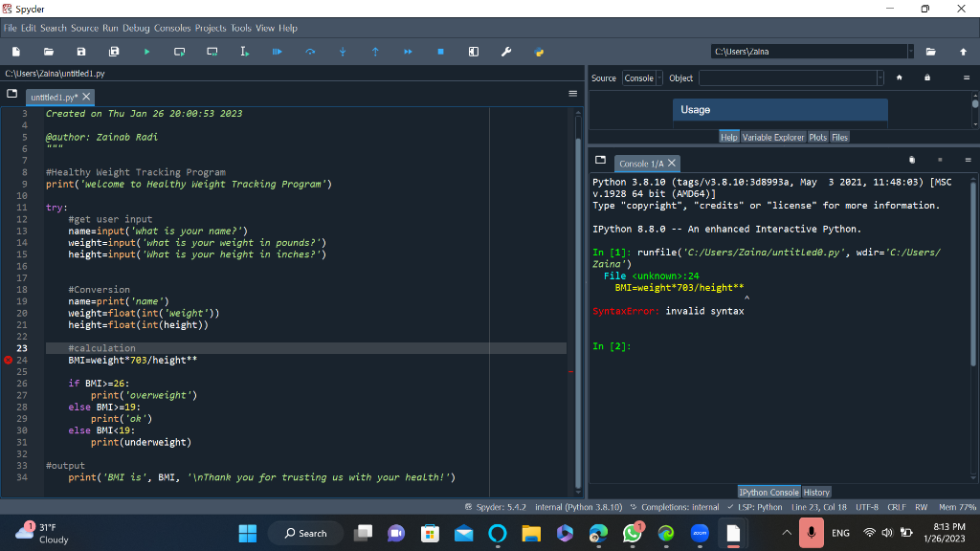Image resolution: width=980 pixels, height=551 pixels.
Task: Open the Debug menu
Action: (136, 28)
